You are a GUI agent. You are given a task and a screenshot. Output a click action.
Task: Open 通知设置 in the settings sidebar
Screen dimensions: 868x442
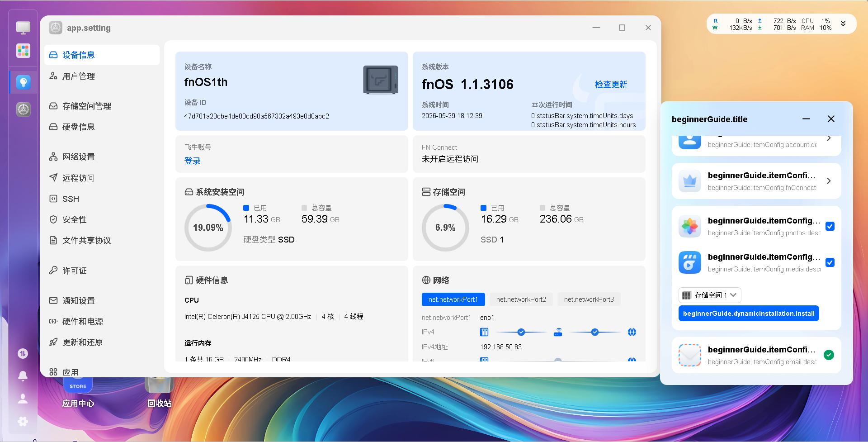click(102, 300)
